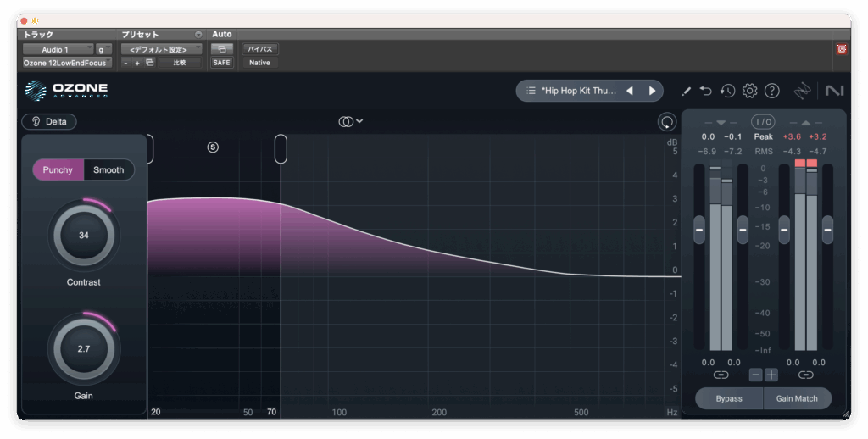Click the left input gain slider handle
The height and width of the screenshot is (439, 868).
699,229
